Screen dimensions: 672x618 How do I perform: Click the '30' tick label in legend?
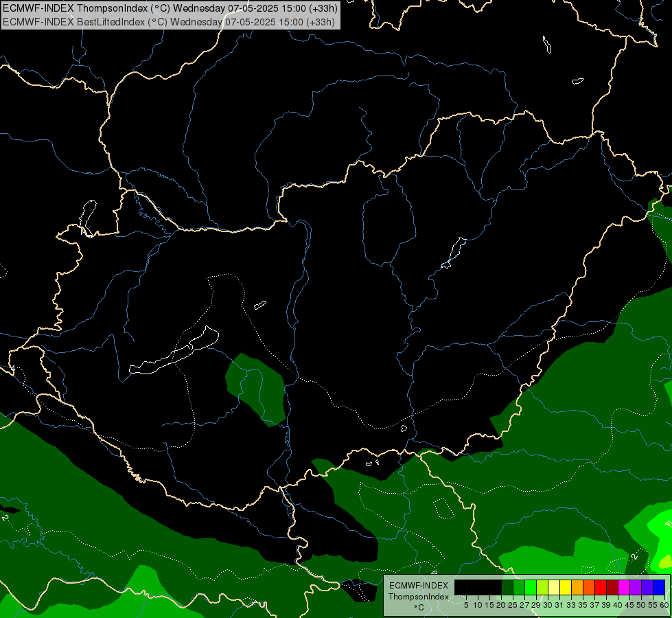coord(548,605)
